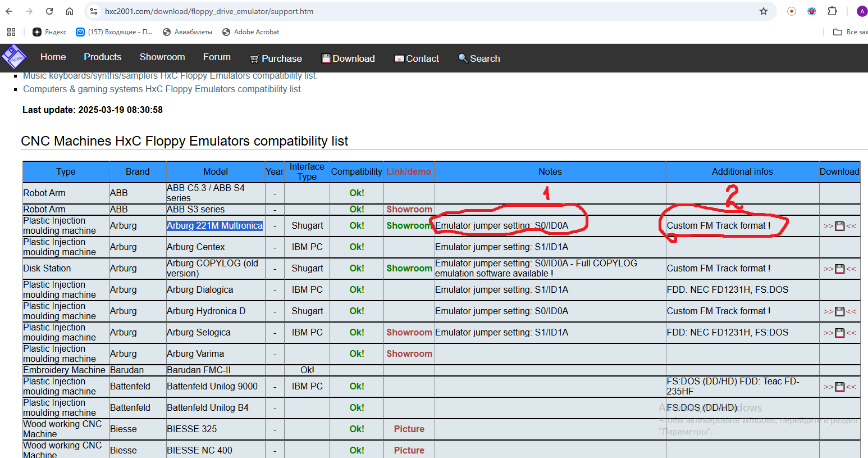
Task: Open the Search menu item
Action: [x=479, y=58]
